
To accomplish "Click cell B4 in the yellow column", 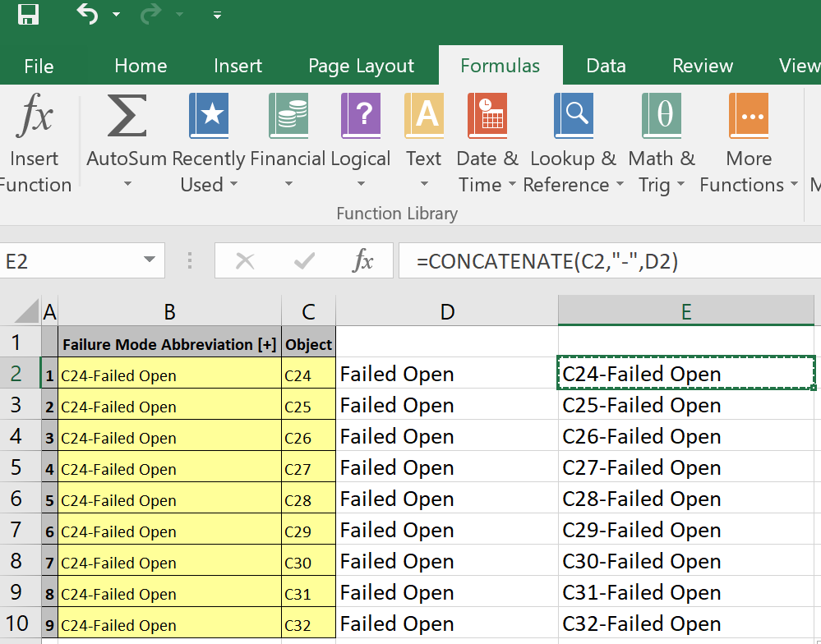I will [169, 436].
